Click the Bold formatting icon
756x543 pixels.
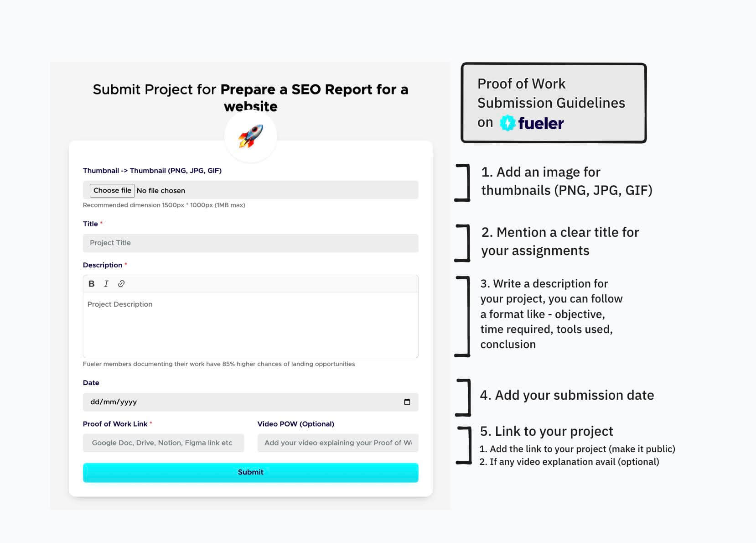point(92,284)
